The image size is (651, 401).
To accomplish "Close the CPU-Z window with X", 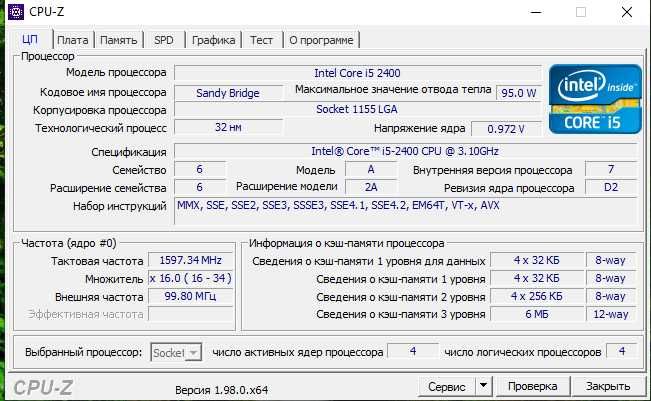I will point(627,12).
